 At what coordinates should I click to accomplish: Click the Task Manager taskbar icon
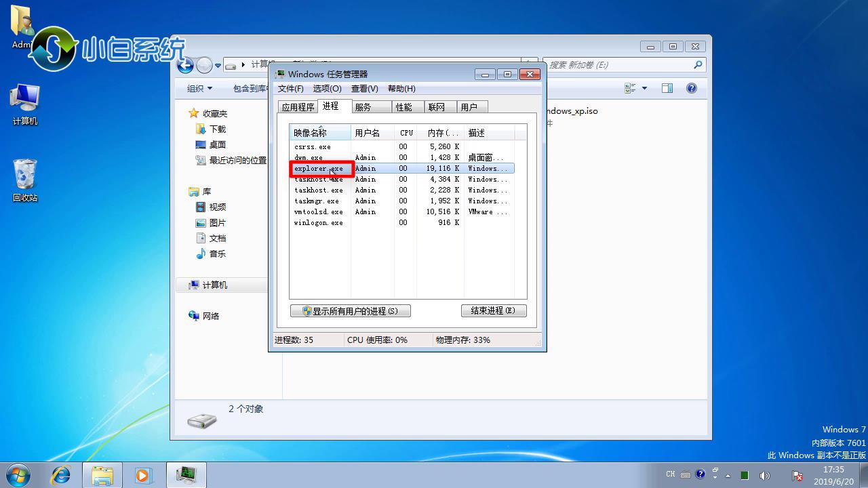pos(186,475)
